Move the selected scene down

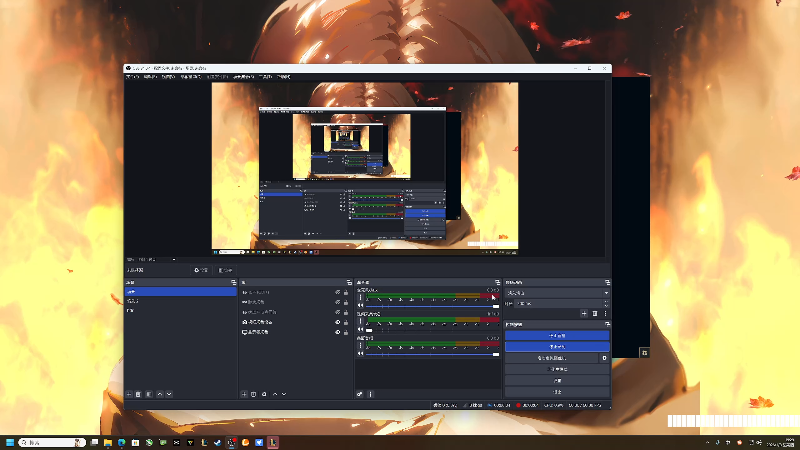169,394
